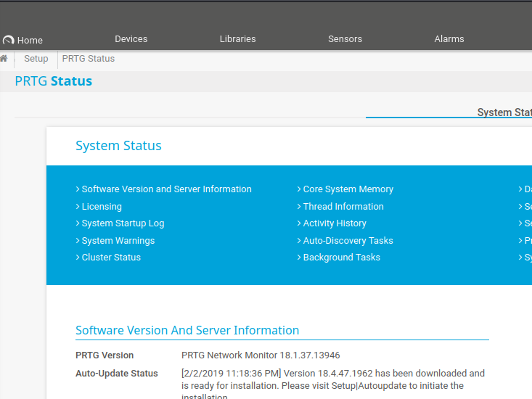Click the house breadcrumb icon
Image resolution: width=532 pixels, height=399 pixels.
[4, 59]
